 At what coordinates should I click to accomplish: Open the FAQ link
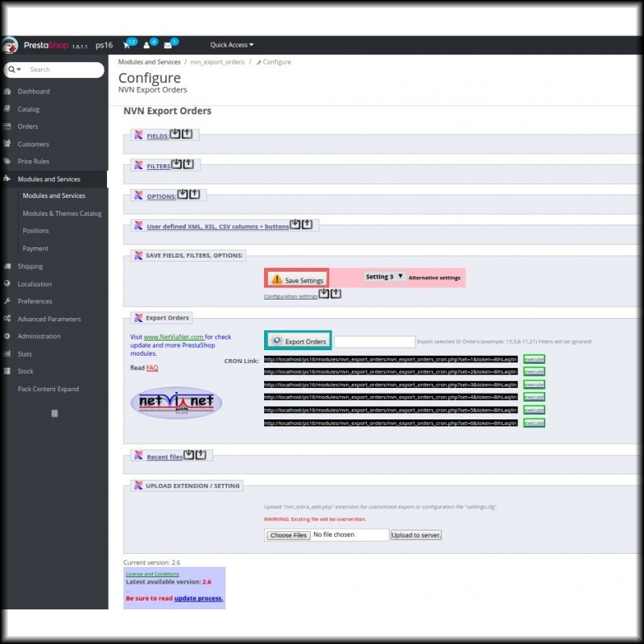coord(152,368)
